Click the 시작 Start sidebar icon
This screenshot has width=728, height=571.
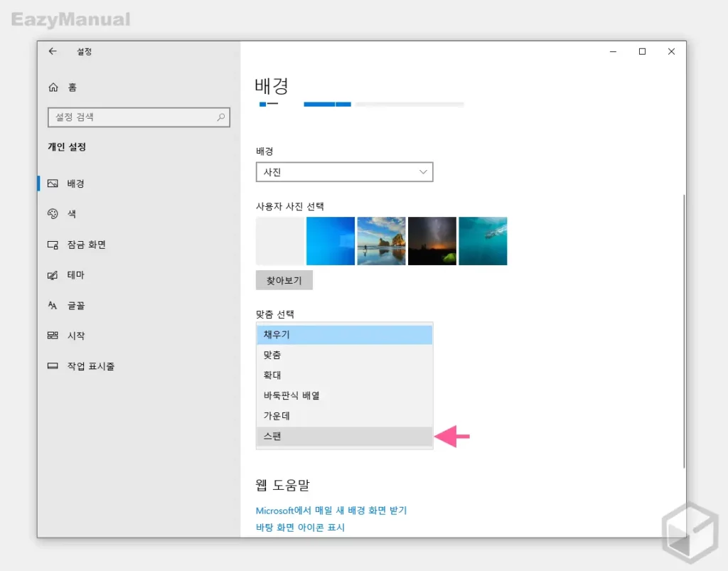point(53,336)
